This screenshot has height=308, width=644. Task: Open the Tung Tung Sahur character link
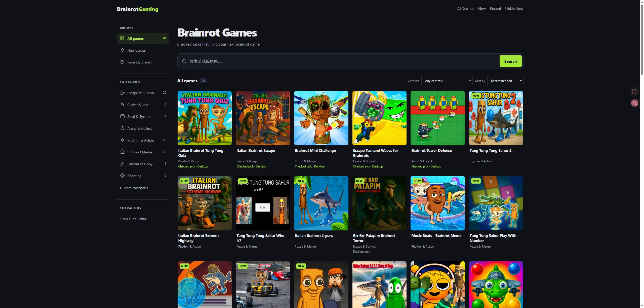click(x=133, y=219)
